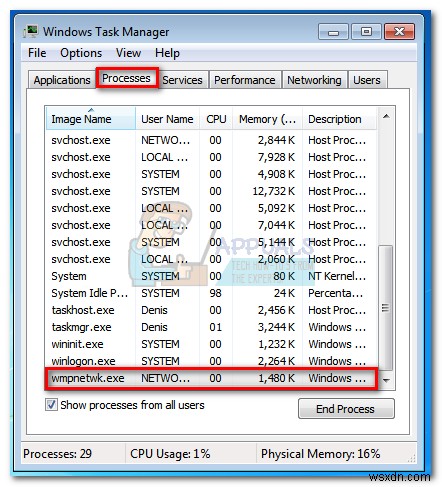Click the End Process button
Viewport: 442px width, 487px height.
(x=346, y=409)
